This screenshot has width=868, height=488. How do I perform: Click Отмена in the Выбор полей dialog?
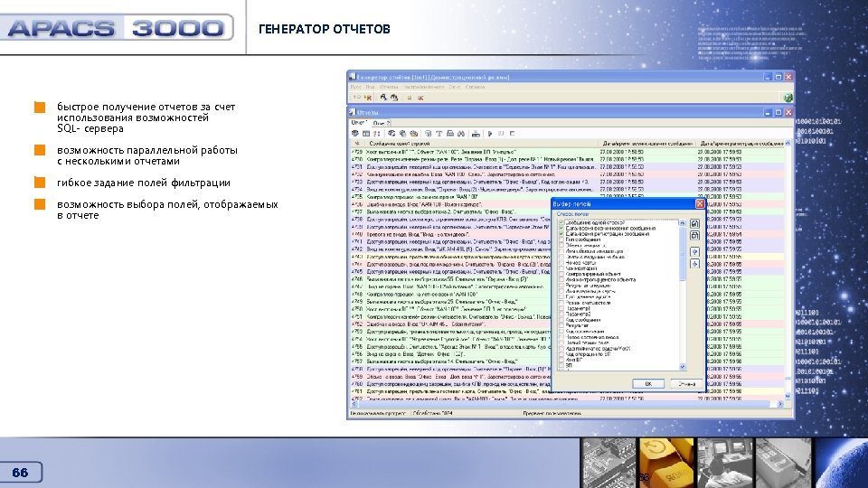point(686,383)
